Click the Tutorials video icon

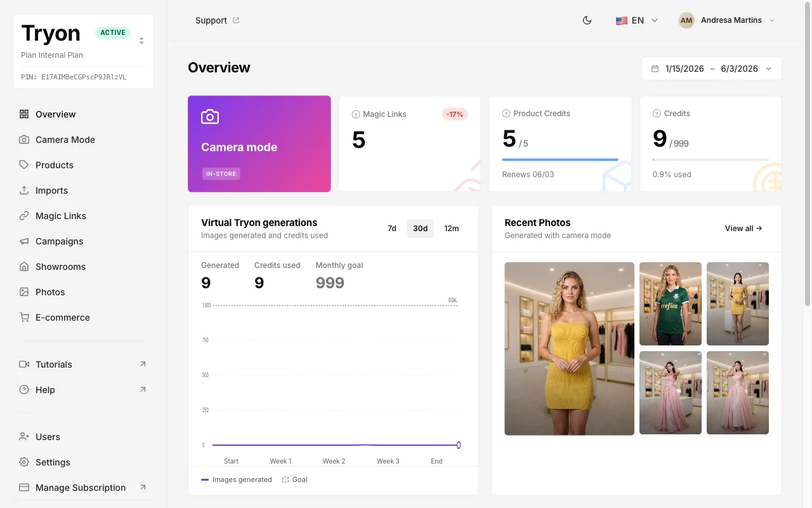pos(24,364)
